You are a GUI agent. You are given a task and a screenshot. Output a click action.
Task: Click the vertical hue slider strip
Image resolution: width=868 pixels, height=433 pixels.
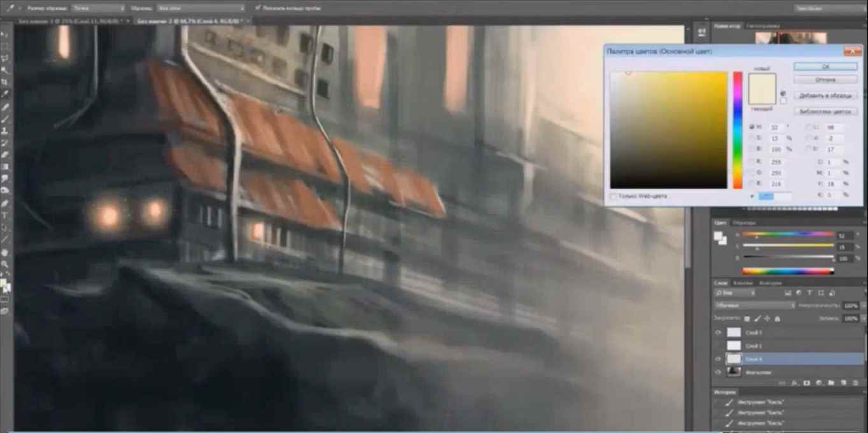tap(738, 130)
